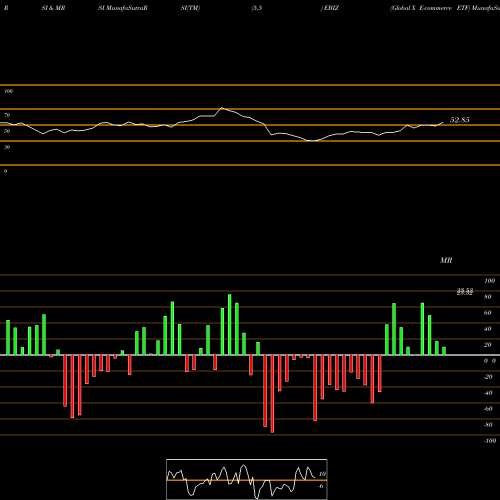Click the RSI axis label 100

coord(9,91)
